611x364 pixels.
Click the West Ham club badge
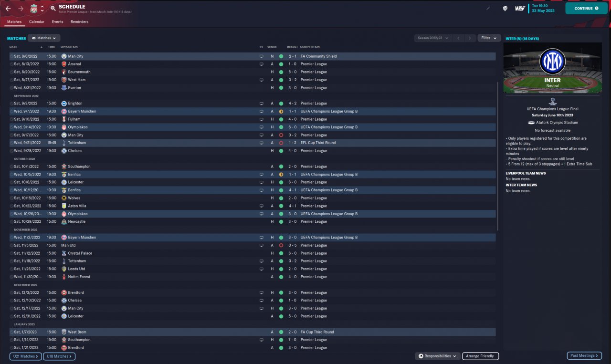click(64, 80)
